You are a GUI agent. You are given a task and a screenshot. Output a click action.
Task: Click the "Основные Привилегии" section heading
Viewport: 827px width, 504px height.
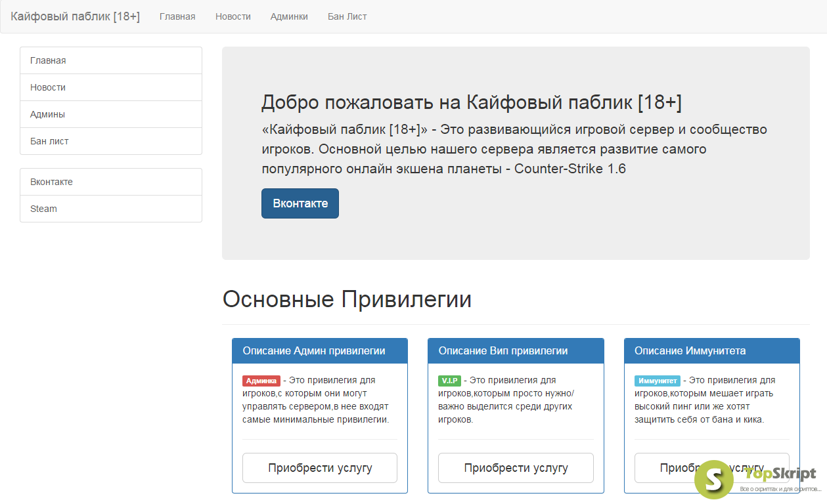pyautogui.click(x=347, y=299)
